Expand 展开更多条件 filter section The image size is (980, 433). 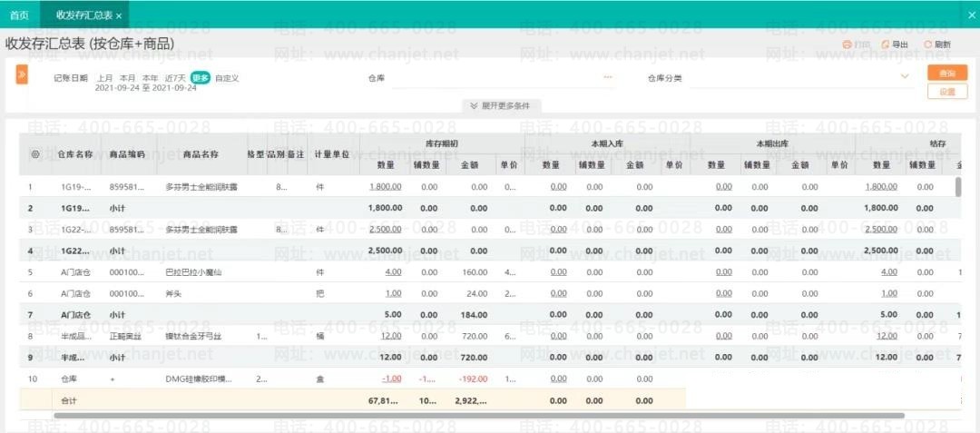click(504, 105)
